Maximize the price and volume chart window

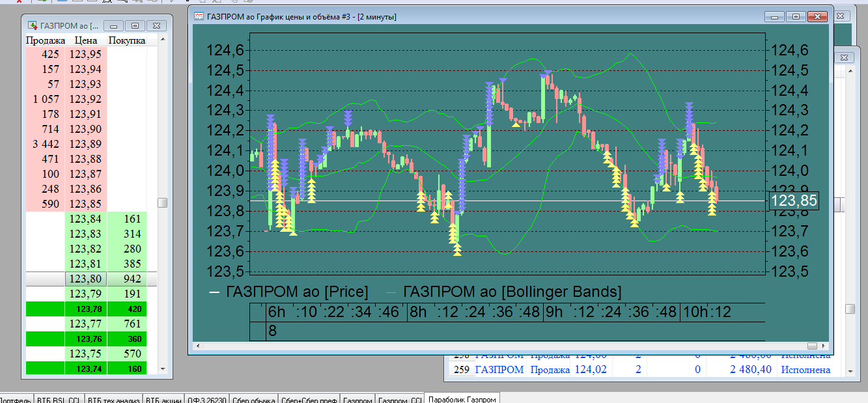794,16
